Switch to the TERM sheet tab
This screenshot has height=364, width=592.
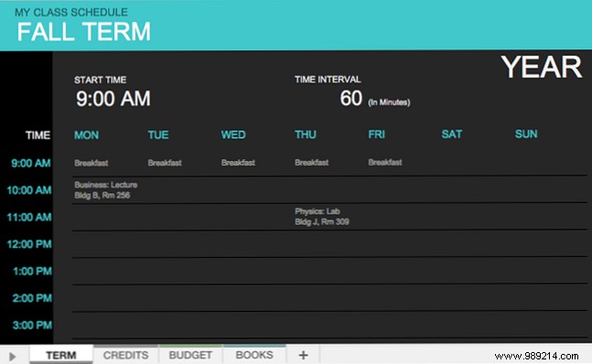point(61,355)
